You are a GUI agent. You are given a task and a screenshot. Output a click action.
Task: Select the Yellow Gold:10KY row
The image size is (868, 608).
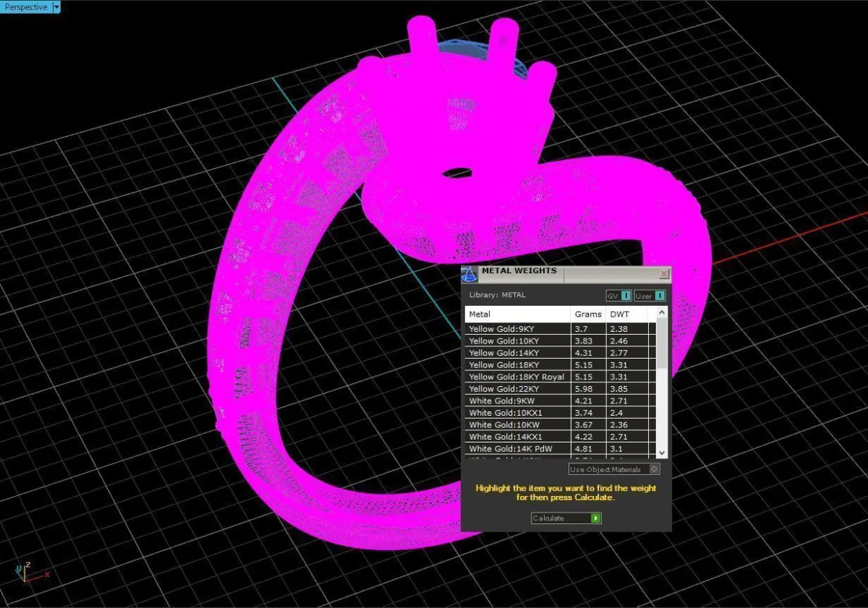pyautogui.click(x=561, y=341)
